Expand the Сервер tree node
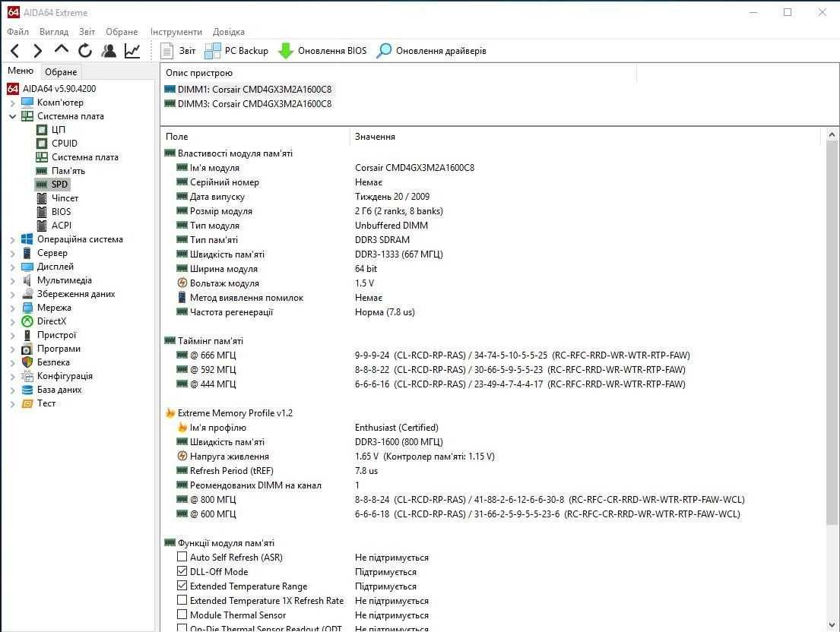The width and height of the screenshot is (840, 632). coord(12,253)
